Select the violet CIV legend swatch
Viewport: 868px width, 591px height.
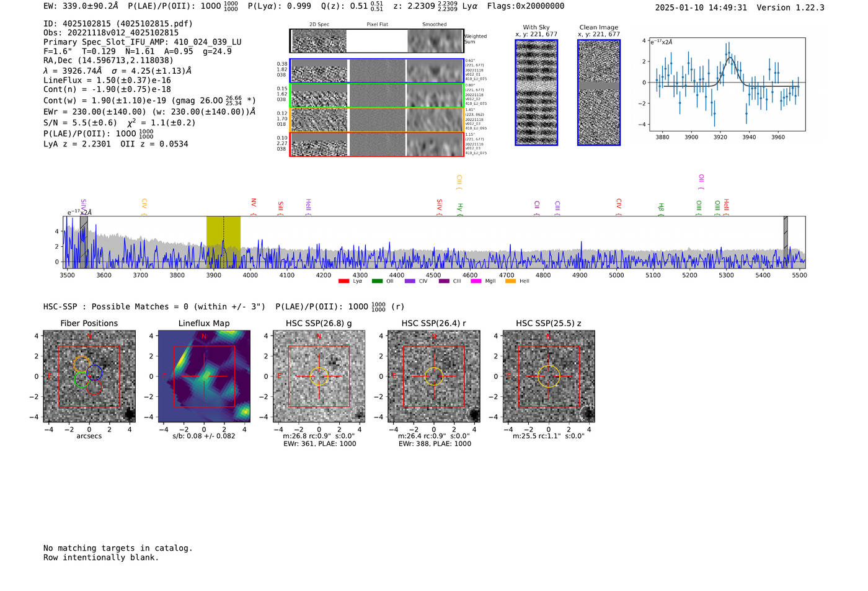tap(410, 281)
